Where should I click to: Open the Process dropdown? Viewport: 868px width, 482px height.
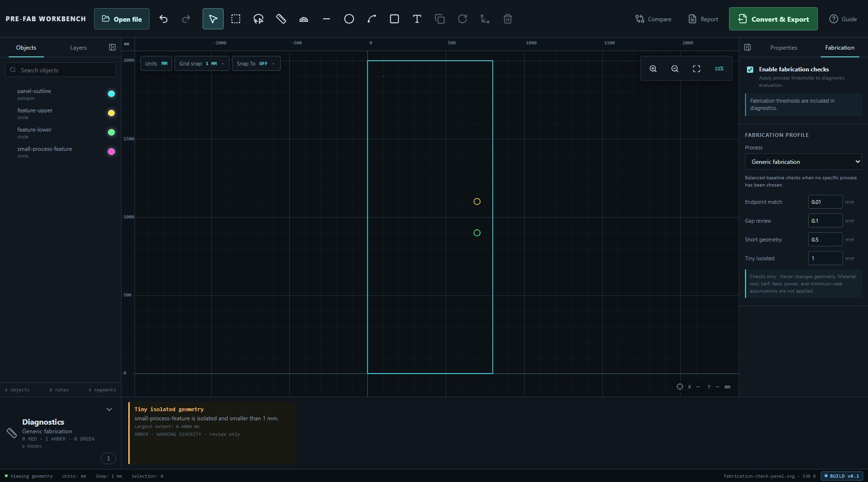(803, 161)
